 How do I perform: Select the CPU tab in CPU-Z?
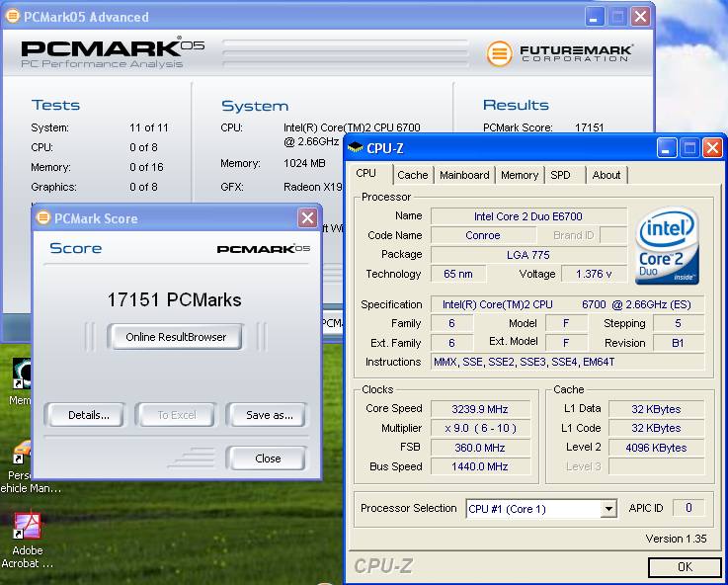[366, 174]
